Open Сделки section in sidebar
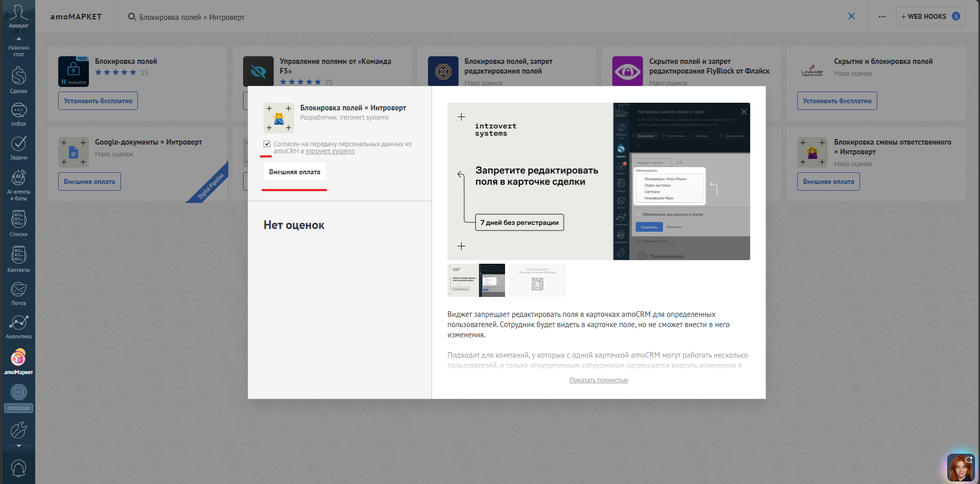The height and width of the screenshot is (484, 980). [x=18, y=80]
